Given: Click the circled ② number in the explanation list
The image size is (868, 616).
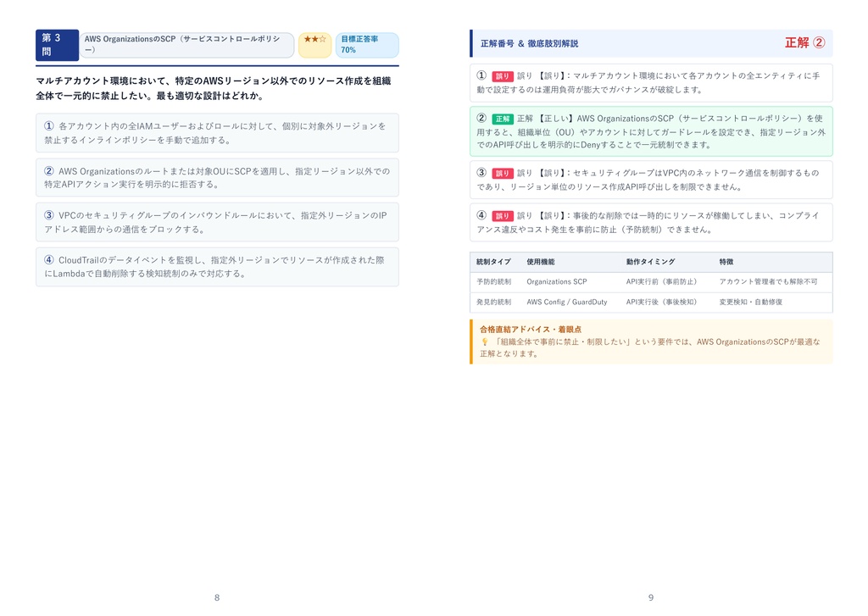Looking at the screenshot, I should (481, 118).
